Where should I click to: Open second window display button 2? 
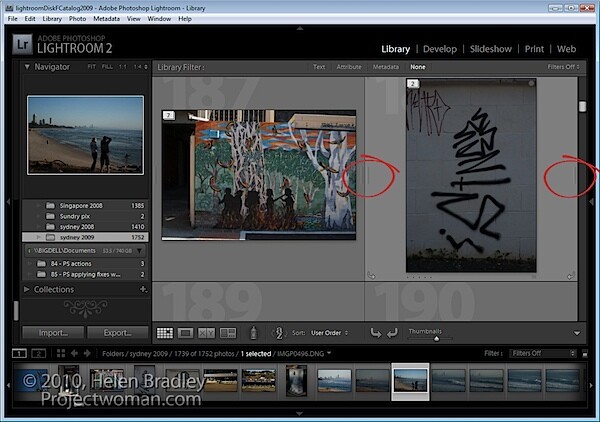tap(38, 353)
